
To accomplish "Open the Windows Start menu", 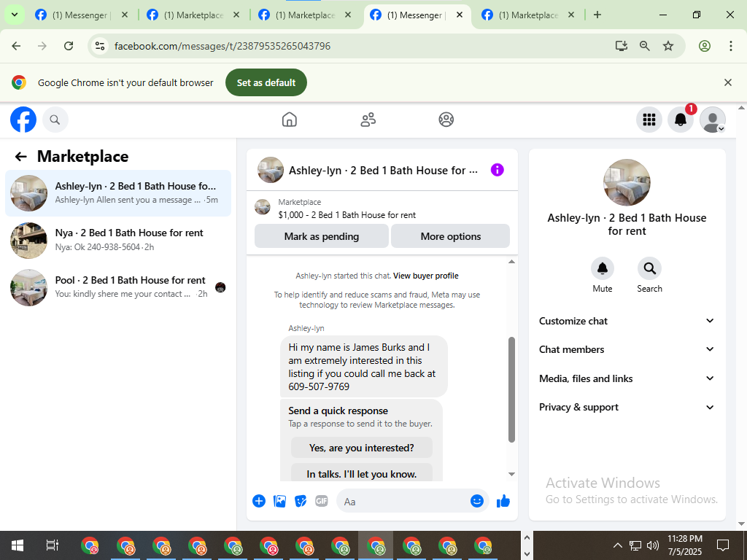I will tap(18, 545).
